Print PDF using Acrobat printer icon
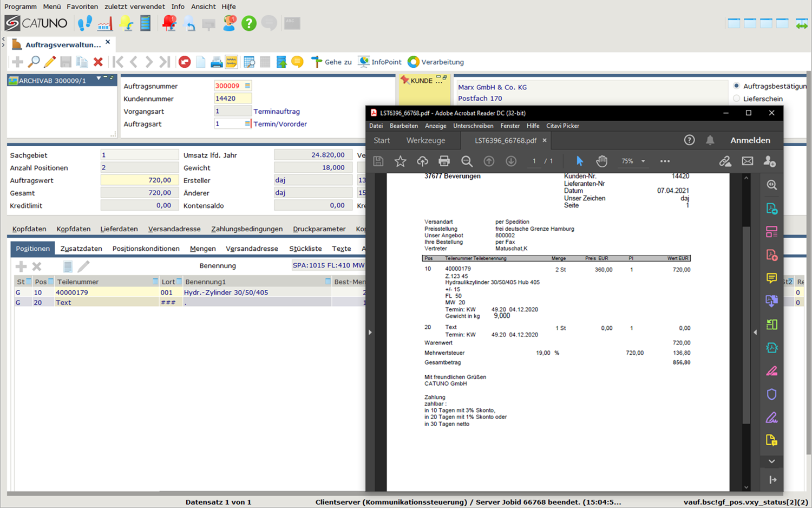The width and height of the screenshot is (812, 508). tap(444, 161)
